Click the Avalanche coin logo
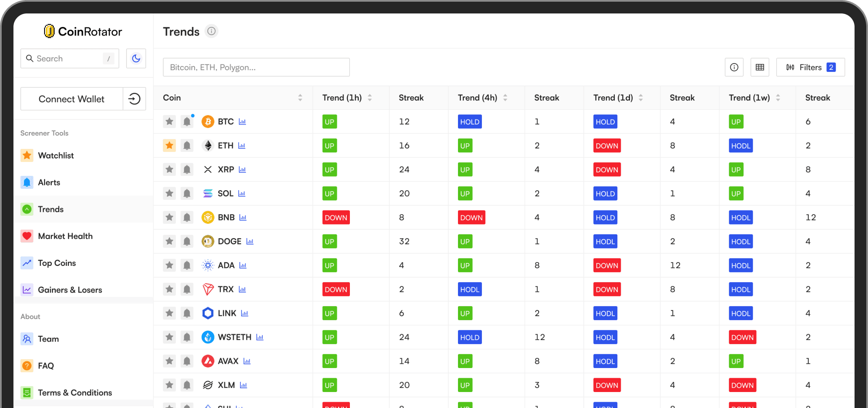The width and height of the screenshot is (868, 408). [x=208, y=361]
